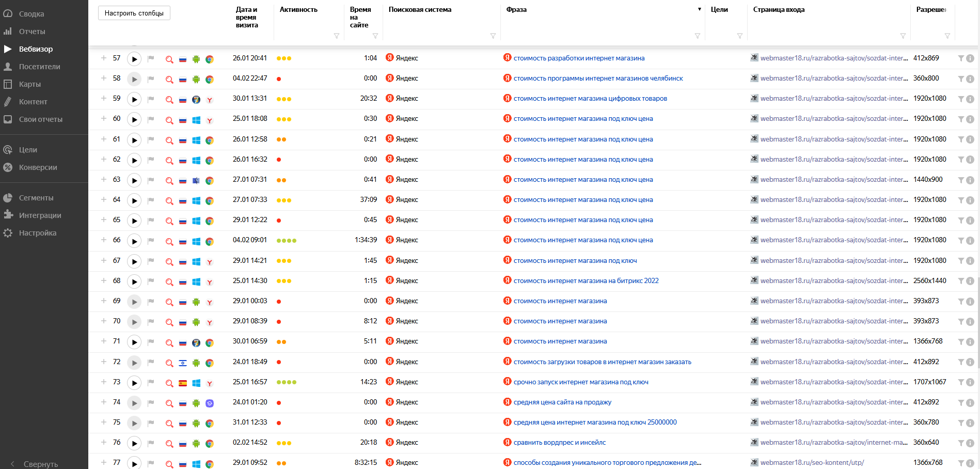Go to Конверсии in sidebar

pyautogui.click(x=38, y=167)
